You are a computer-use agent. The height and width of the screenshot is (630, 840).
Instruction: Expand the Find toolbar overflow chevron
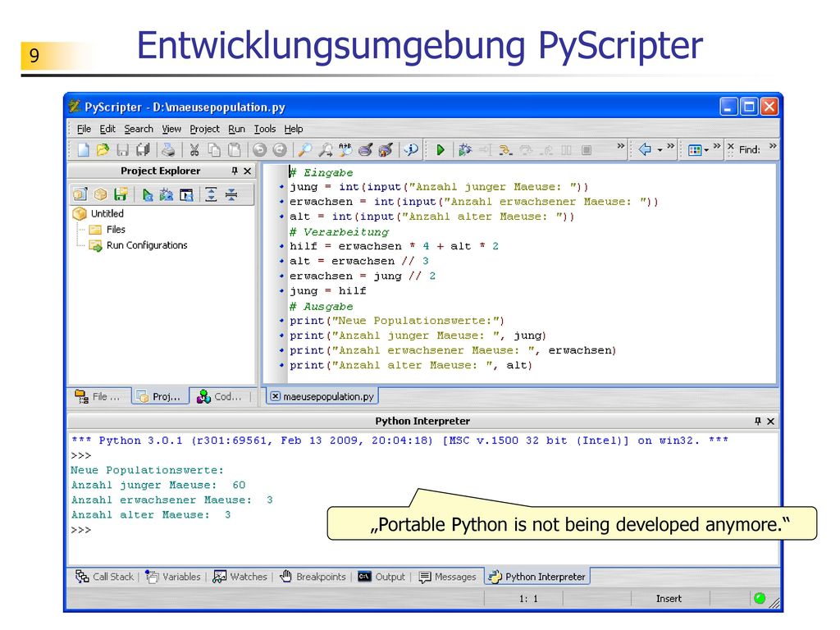coord(773,146)
